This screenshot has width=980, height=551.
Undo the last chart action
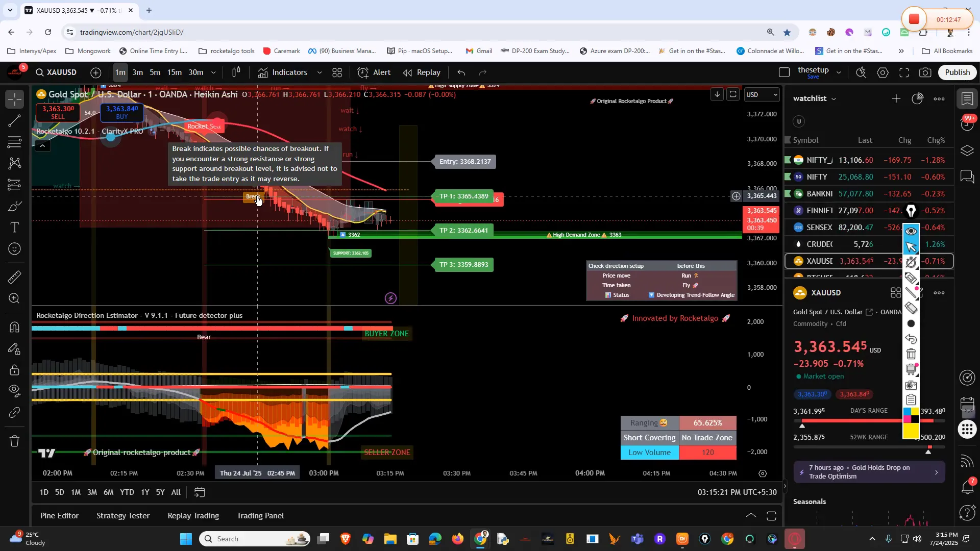point(461,72)
